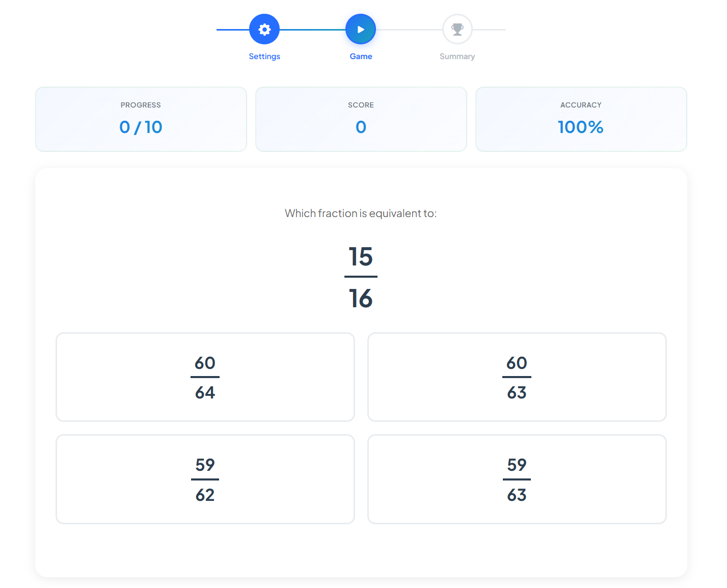Pick the 59/62 answer card

(x=205, y=479)
